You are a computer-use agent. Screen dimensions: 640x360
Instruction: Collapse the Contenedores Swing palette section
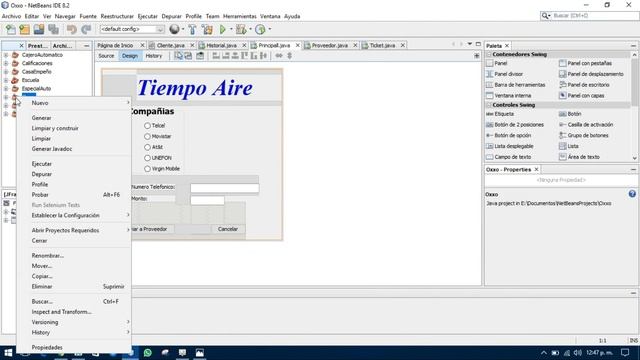point(489,54)
